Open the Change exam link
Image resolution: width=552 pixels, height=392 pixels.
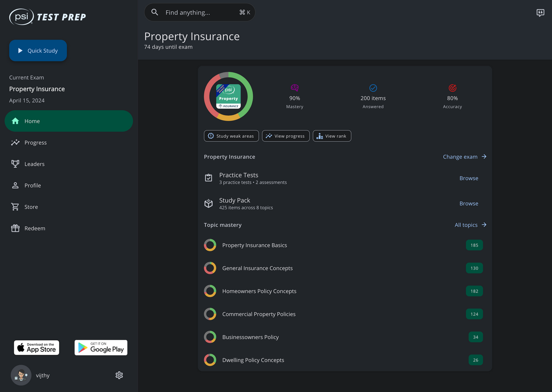pyautogui.click(x=464, y=157)
